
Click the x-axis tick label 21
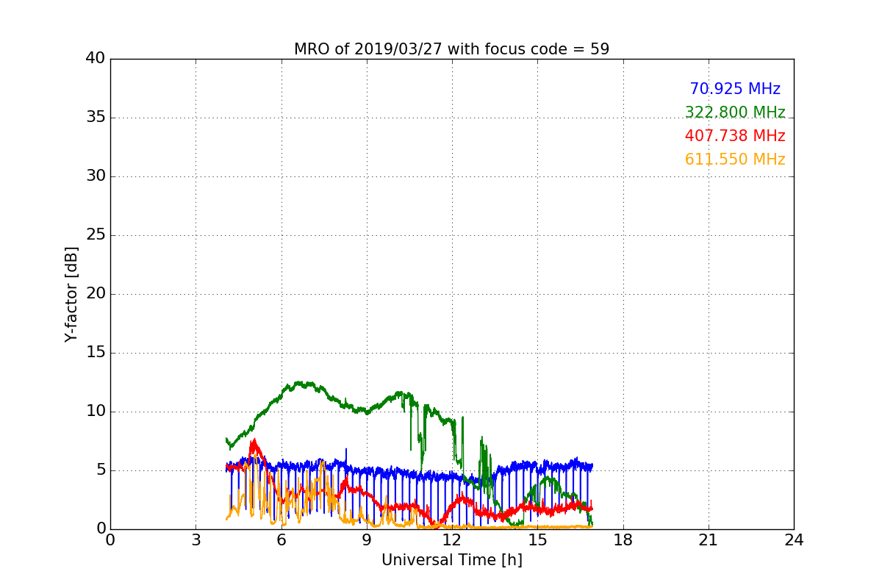pyautogui.click(x=709, y=540)
